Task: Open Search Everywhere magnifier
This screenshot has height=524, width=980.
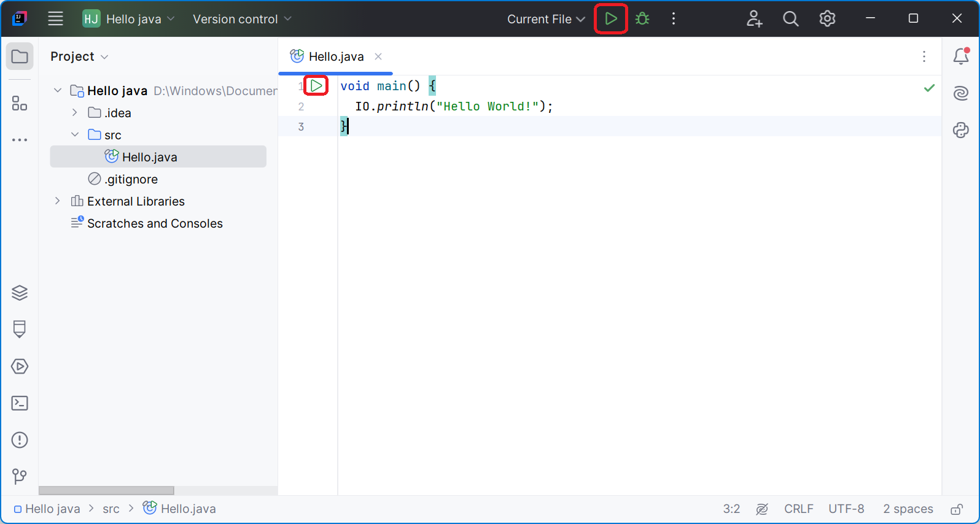Action: (790, 19)
